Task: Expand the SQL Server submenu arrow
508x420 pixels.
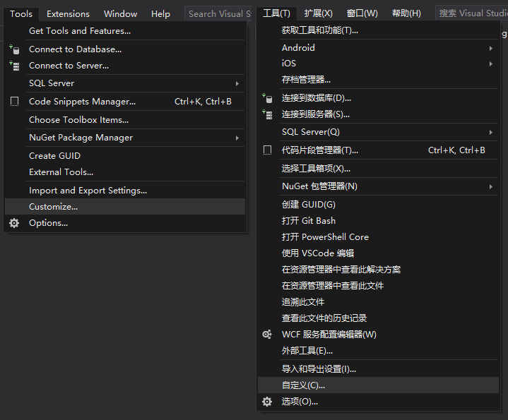Action: pos(237,83)
